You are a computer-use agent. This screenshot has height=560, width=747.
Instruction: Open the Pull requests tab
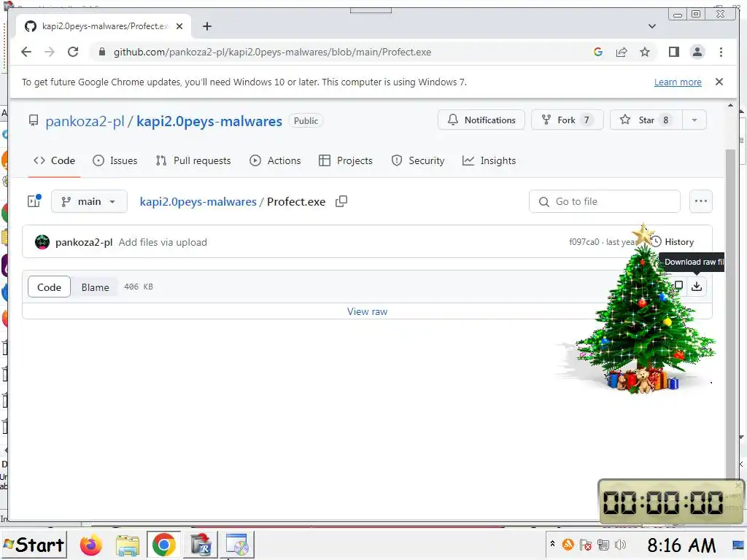pyautogui.click(x=193, y=160)
